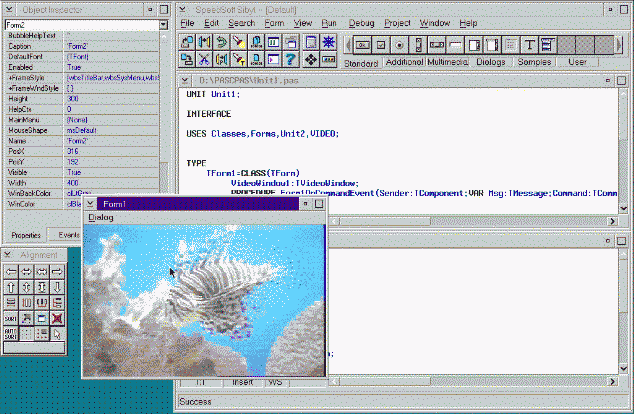This screenshot has width=634, height=414.
Task: Click Unit1.pas horizontal scroll right arrow
Action: pos(613,221)
